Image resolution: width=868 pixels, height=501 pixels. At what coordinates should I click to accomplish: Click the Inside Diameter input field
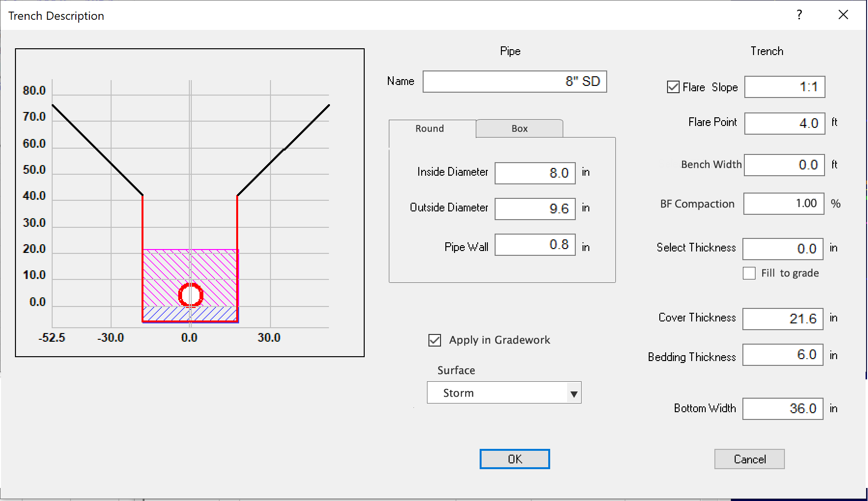pyautogui.click(x=535, y=173)
